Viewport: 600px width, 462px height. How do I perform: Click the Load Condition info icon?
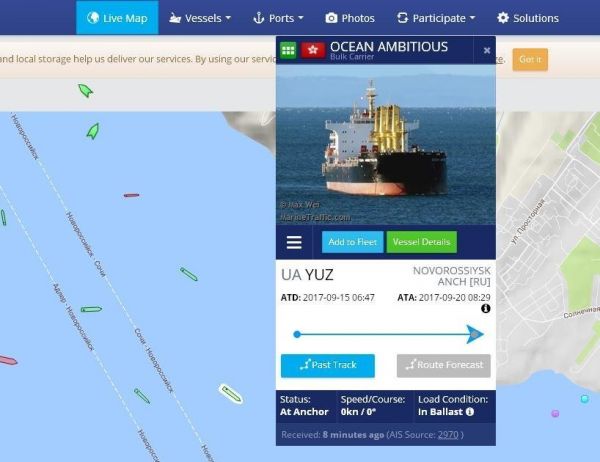(470, 412)
